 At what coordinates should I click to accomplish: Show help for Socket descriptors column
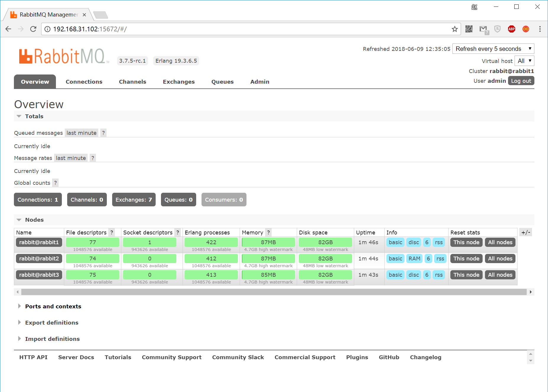tap(178, 232)
